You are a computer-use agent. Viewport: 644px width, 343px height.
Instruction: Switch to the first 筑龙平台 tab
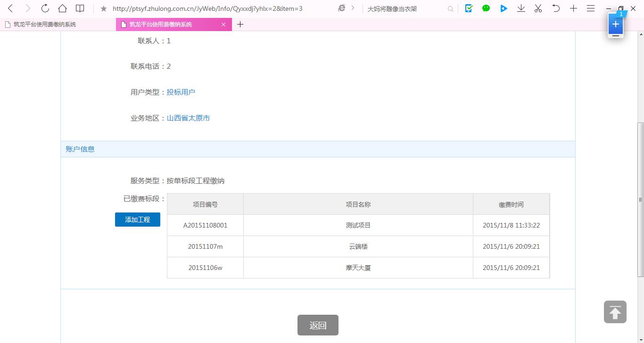[45, 24]
